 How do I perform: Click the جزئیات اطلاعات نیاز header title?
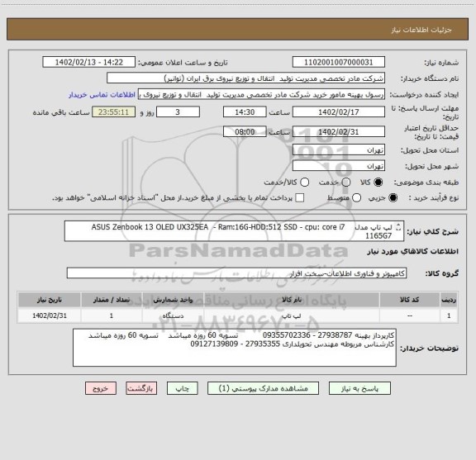click(421, 30)
